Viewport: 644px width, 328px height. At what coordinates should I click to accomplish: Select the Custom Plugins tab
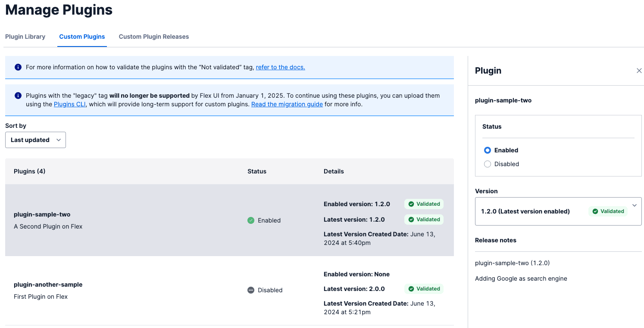coord(82,37)
